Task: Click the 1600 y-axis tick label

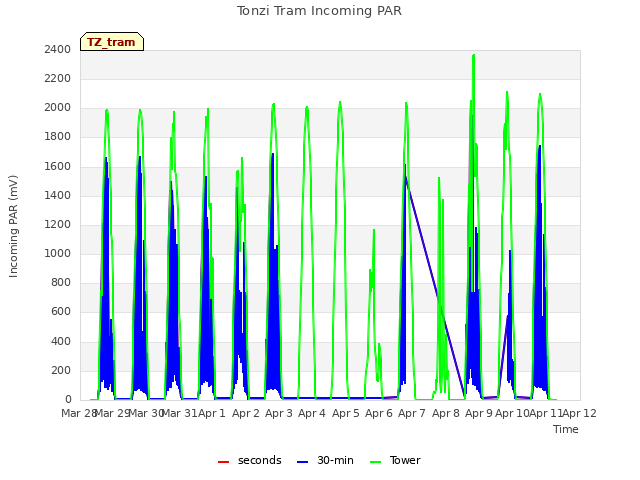Action: (x=58, y=166)
